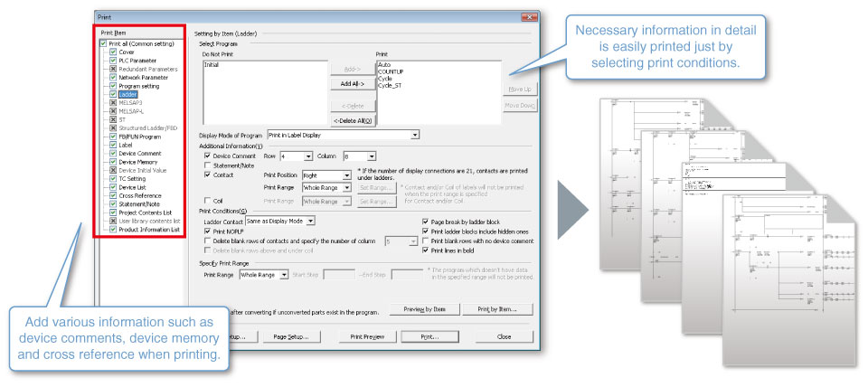
Task: Click the Start Step input field
Action: point(339,275)
